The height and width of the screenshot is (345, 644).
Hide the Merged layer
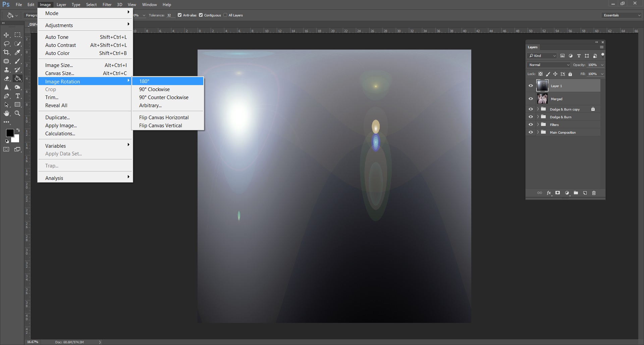click(531, 98)
